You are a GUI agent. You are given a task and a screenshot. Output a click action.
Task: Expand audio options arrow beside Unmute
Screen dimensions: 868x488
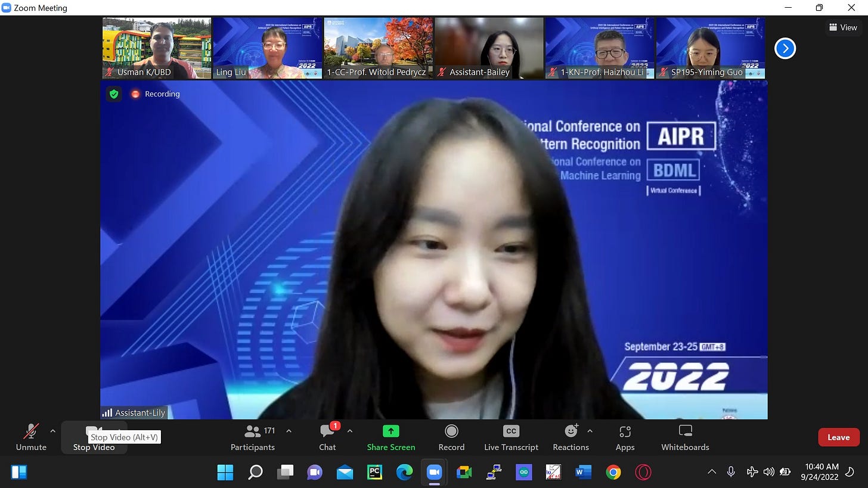click(x=52, y=431)
